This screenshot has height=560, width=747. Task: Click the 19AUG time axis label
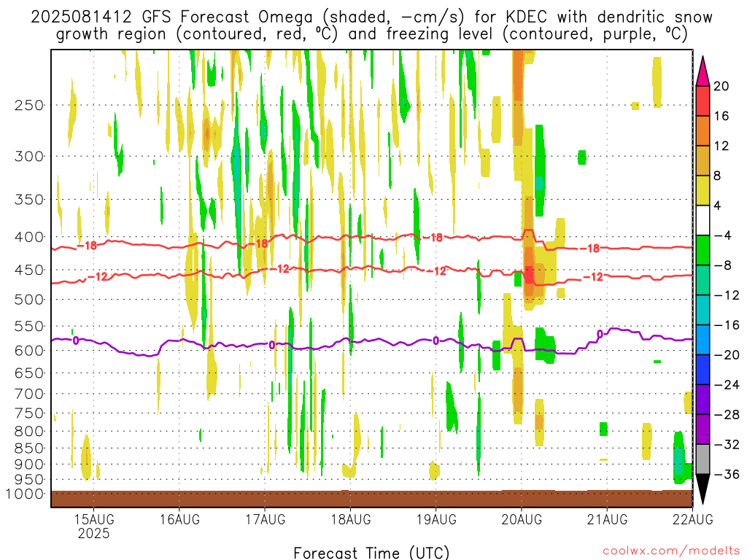pyautogui.click(x=436, y=519)
